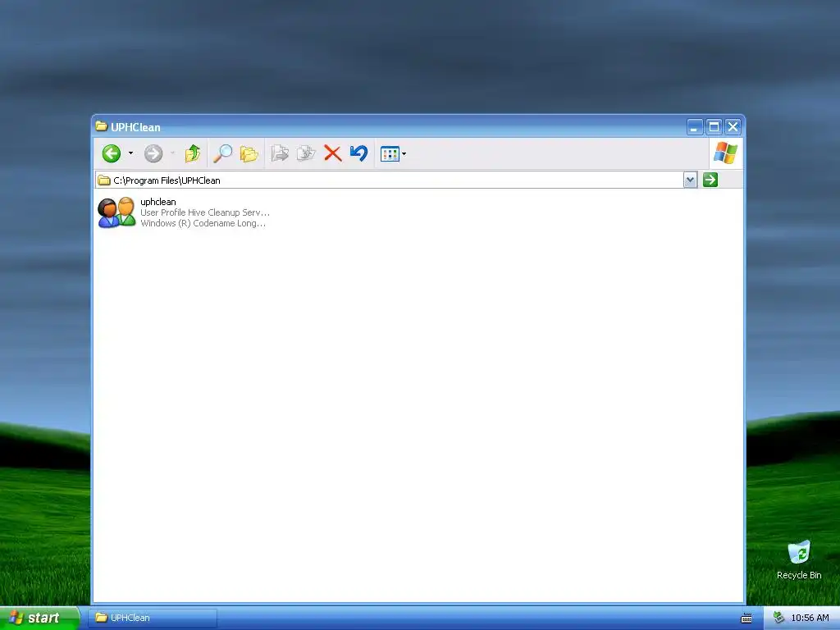The width and height of the screenshot is (840, 630).
Task: Undo the last action with blue arrow
Action: [x=359, y=153]
